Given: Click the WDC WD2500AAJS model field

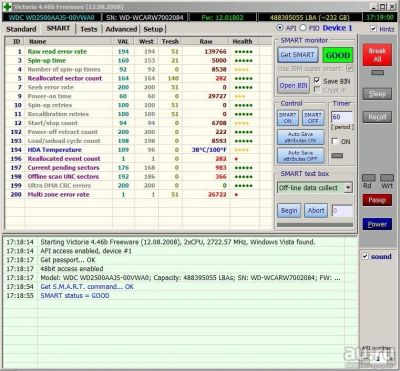Looking at the screenshot, I should [x=51, y=17].
